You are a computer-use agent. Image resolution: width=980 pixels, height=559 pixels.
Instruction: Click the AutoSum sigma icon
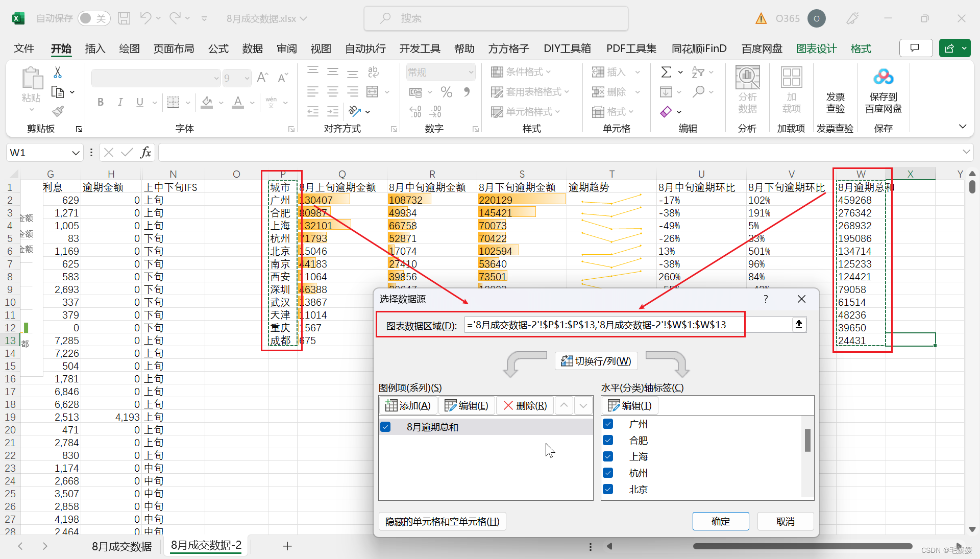(666, 72)
